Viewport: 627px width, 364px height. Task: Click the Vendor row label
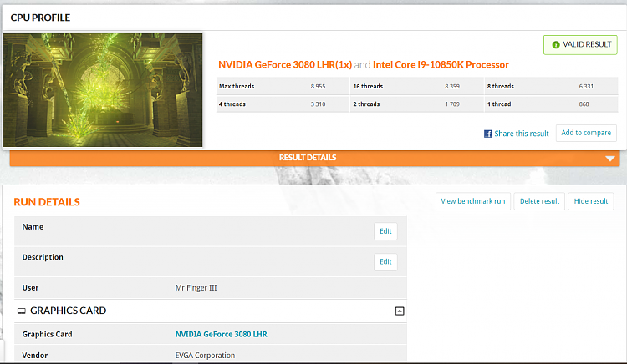35,355
